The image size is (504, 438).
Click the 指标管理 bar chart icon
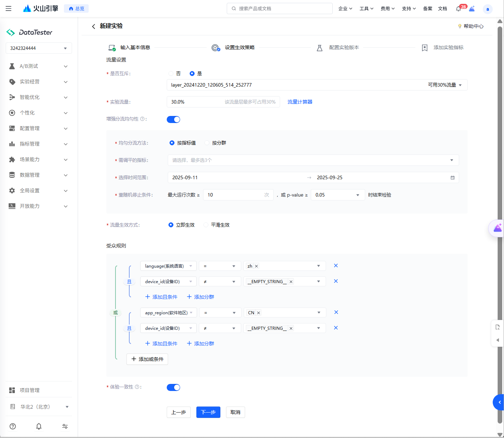point(12,144)
